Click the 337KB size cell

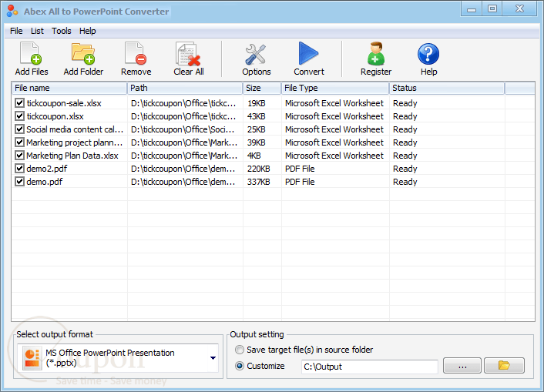pos(258,182)
